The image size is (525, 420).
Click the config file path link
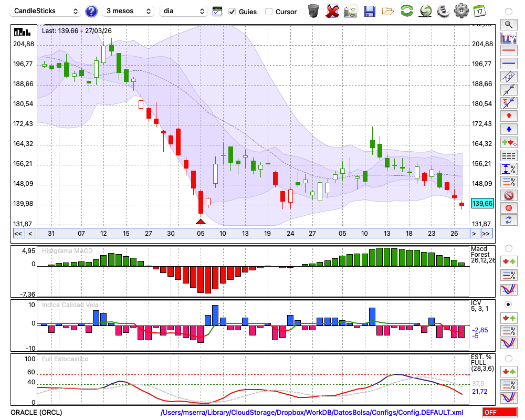tap(312, 413)
